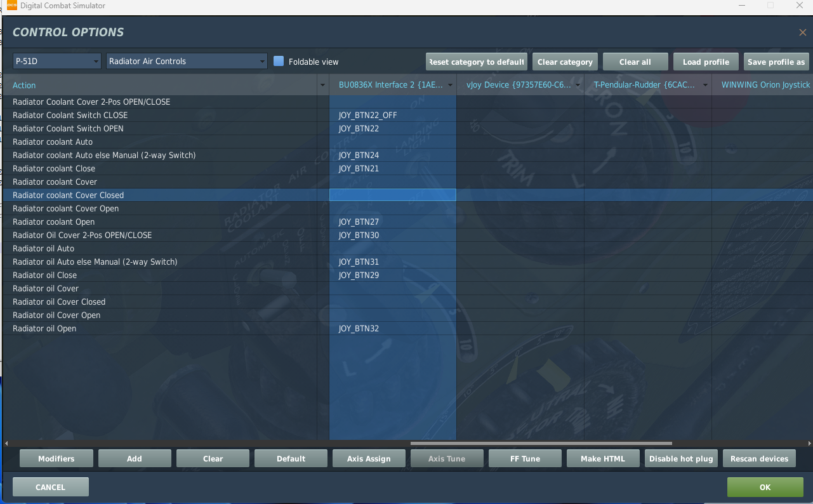
Task: Open the T-Pendular-Rudder column dropdown
Action: click(706, 85)
